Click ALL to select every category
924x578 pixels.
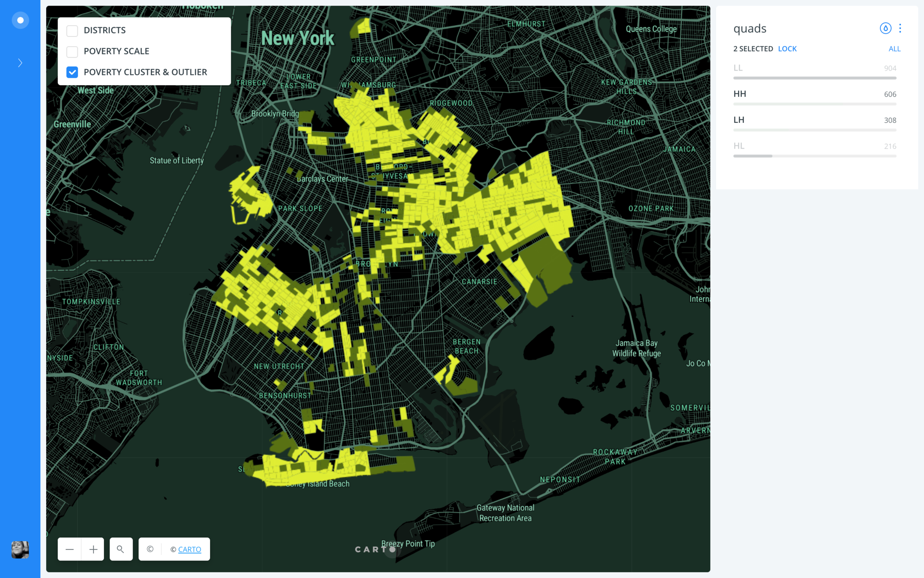[894, 49]
